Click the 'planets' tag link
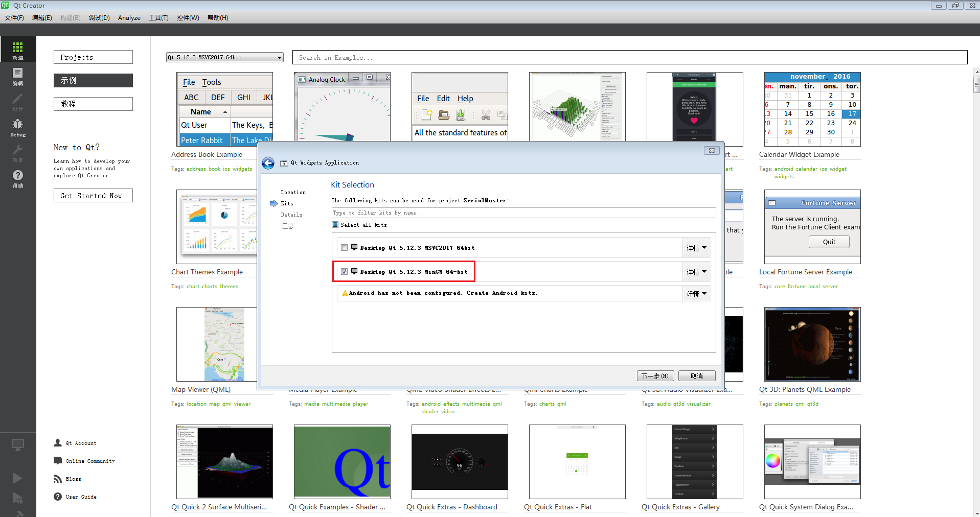 [783, 404]
